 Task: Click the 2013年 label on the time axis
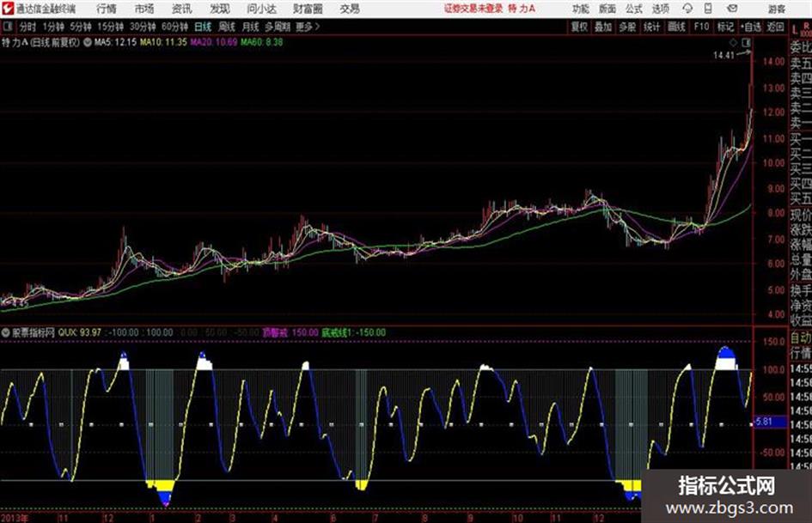pos(15,518)
